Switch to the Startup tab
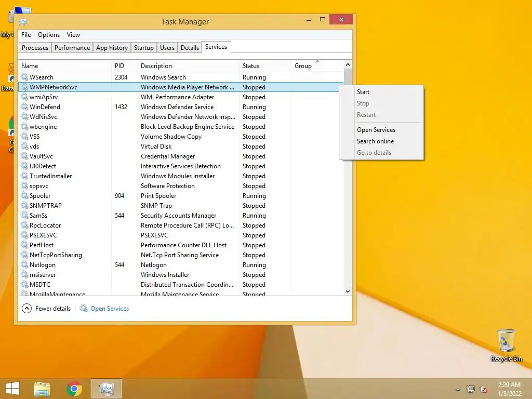Viewport: 532px width, 399px height. (144, 47)
